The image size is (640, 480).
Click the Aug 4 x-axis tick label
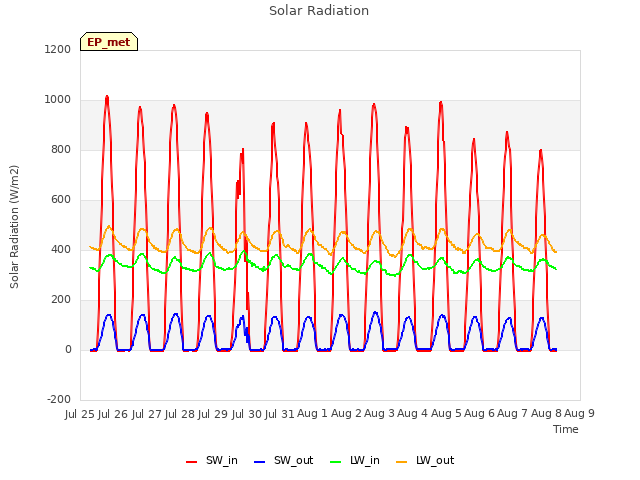tap(413, 413)
